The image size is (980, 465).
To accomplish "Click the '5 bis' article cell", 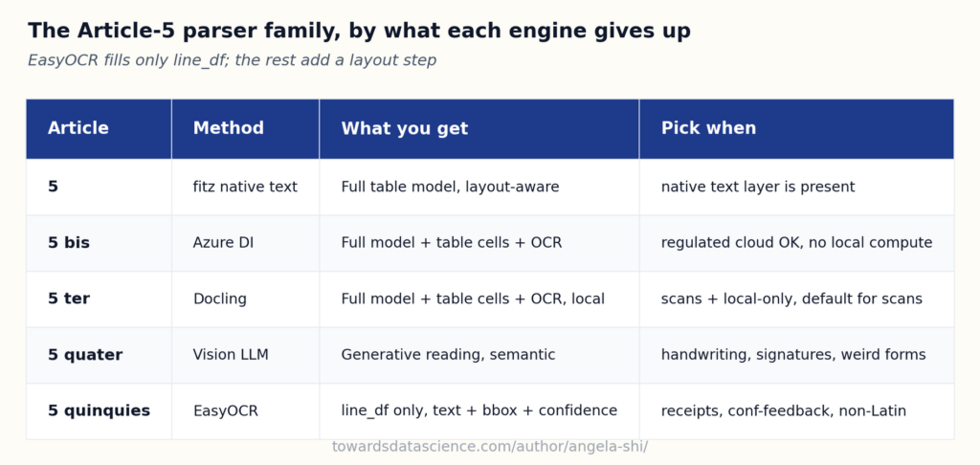I will point(99,243).
